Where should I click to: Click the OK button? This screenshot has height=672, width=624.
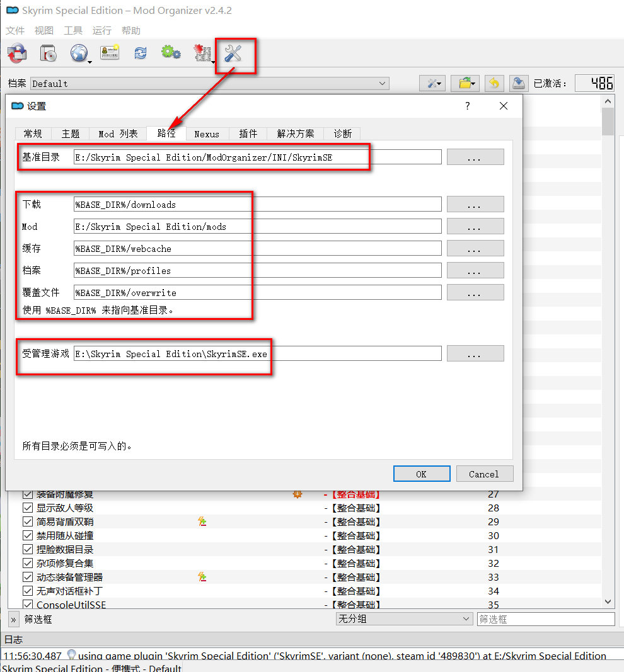pos(421,474)
